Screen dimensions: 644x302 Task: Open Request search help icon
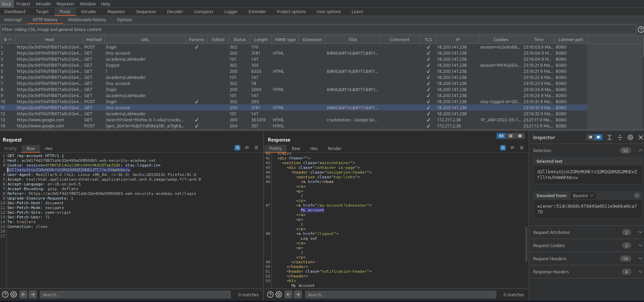pos(5,295)
